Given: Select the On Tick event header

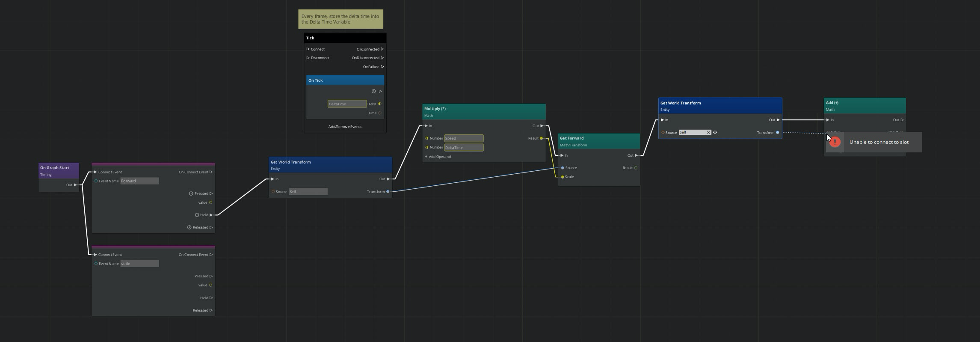Looking at the screenshot, I should click(345, 80).
